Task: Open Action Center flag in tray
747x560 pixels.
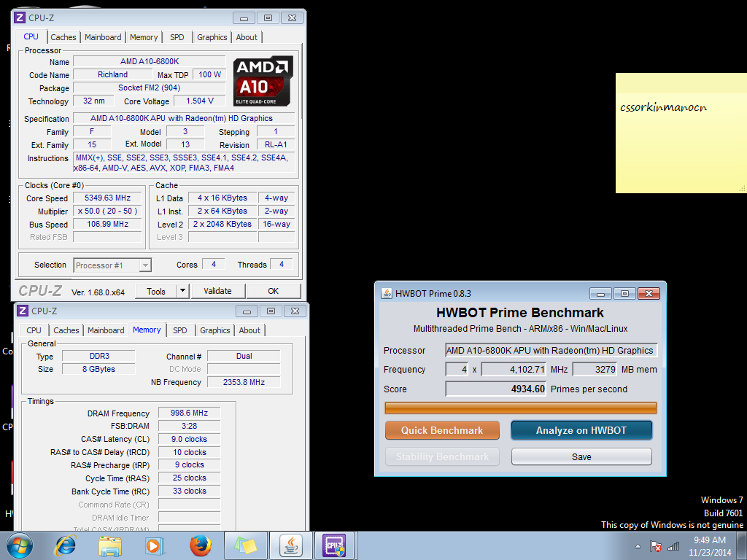Action: click(656, 546)
